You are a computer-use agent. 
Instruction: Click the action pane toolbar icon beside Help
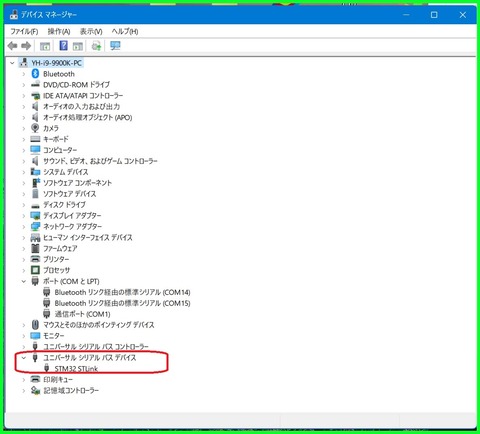78,46
